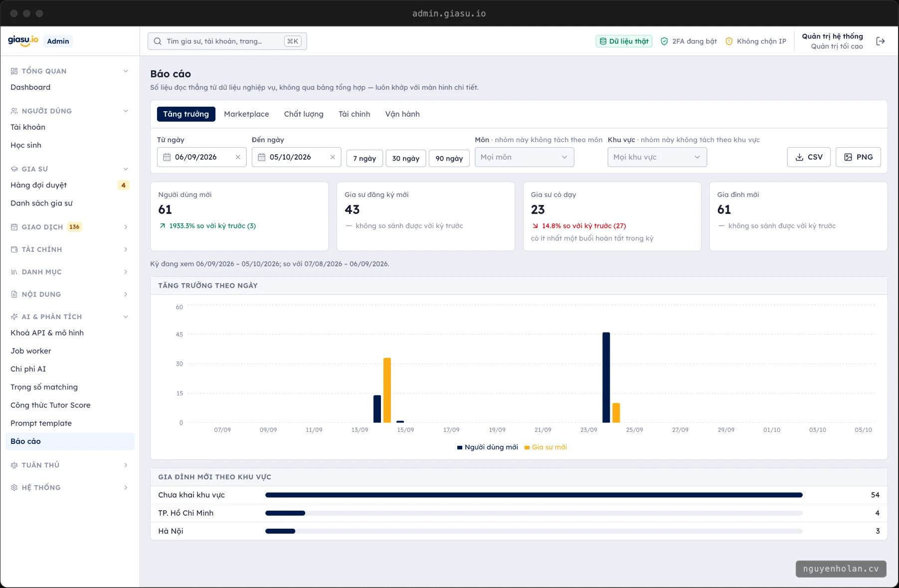The image size is (899, 588).
Task: Open the Vận hành tab
Action: tap(402, 114)
